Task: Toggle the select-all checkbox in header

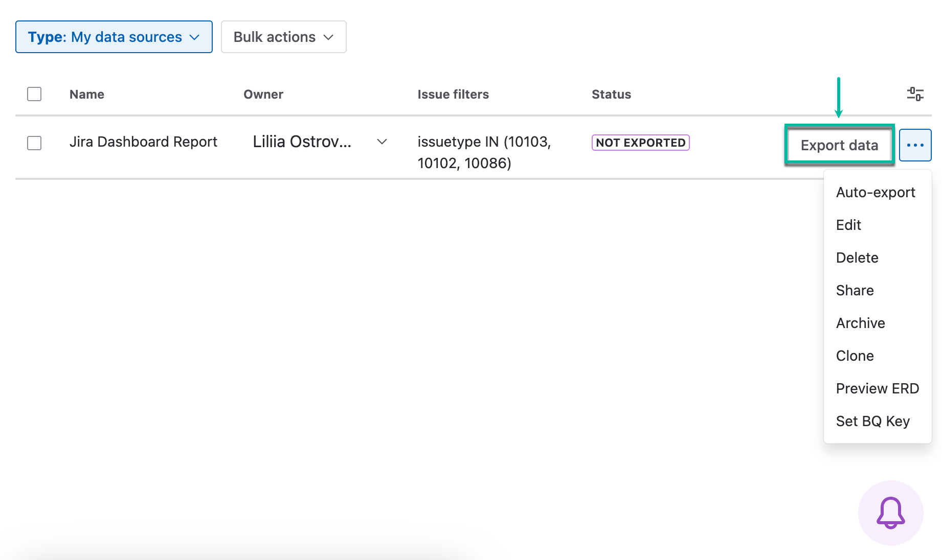Action: tap(34, 94)
